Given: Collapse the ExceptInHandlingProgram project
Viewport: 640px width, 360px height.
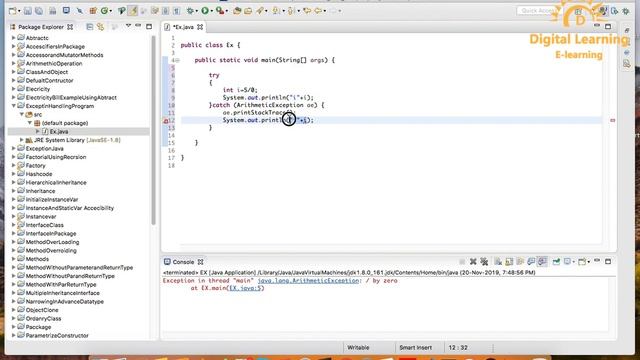Looking at the screenshot, I should click(14, 106).
